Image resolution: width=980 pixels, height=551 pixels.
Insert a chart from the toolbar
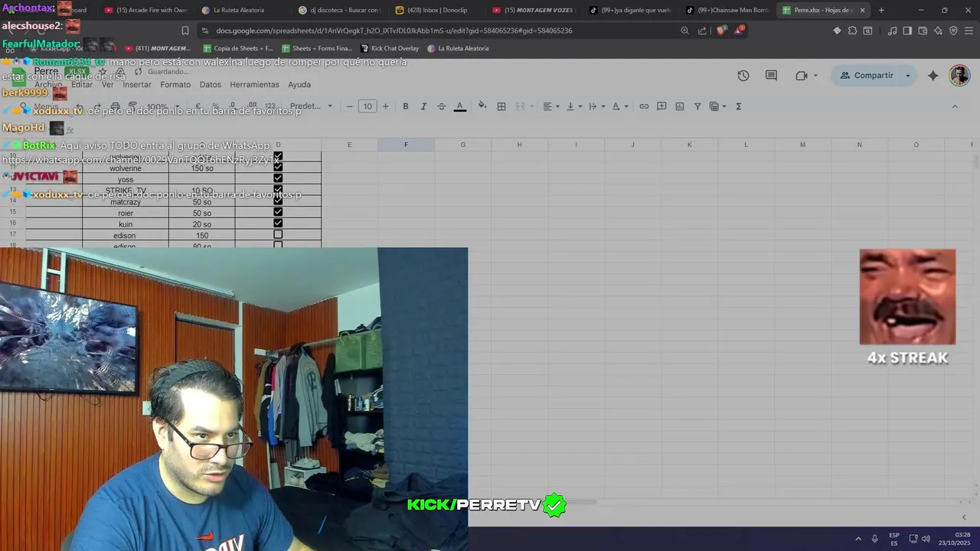(x=680, y=106)
